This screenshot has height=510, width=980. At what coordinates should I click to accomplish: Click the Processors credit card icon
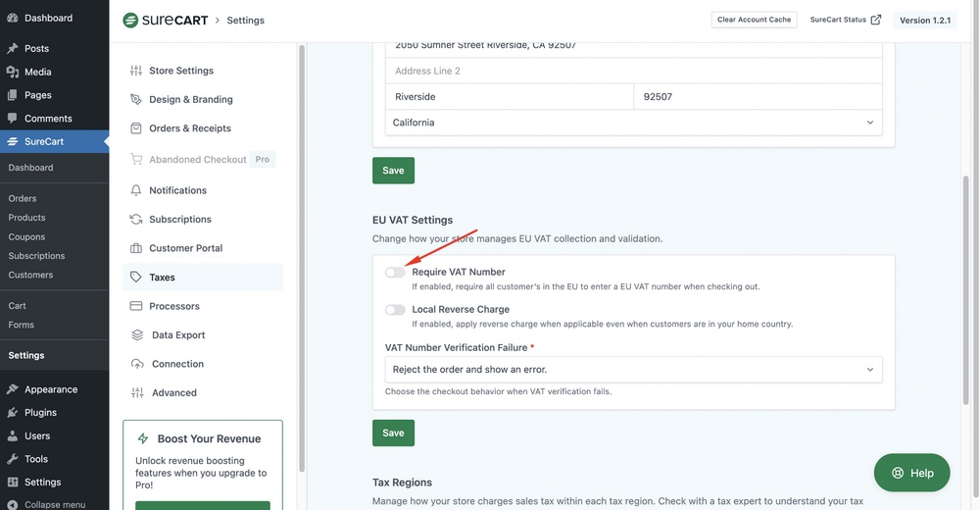point(135,306)
